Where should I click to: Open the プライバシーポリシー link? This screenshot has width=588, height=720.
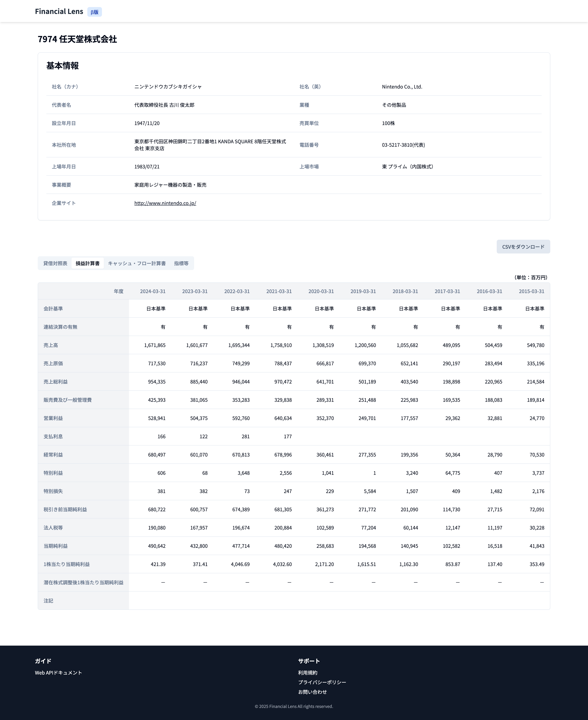pyautogui.click(x=322, y=682)
